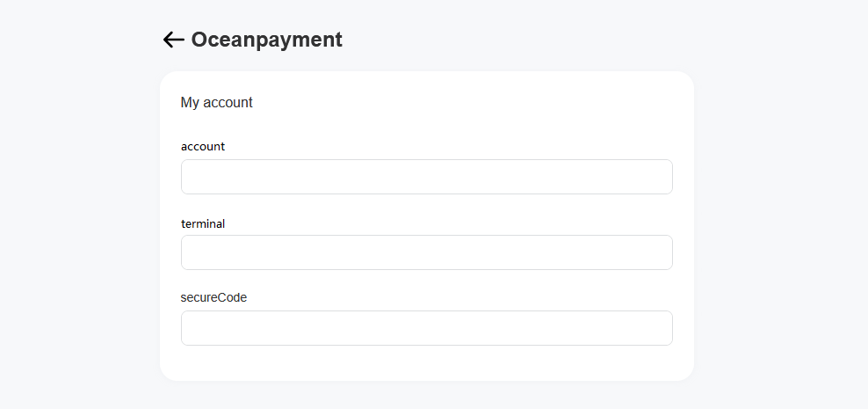Click the account field label

pos(203,147)
